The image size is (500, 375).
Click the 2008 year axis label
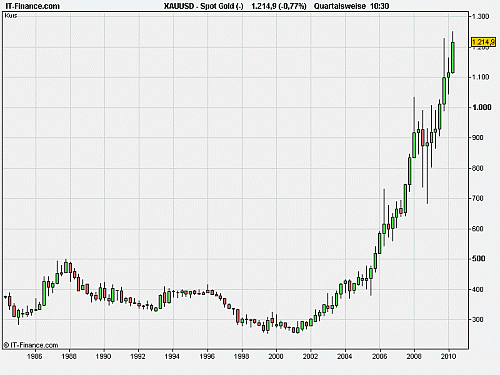[414, 356]
